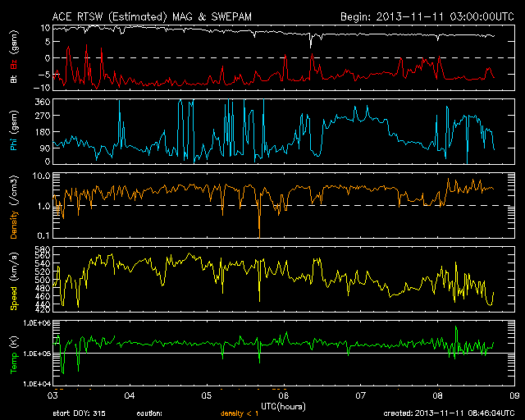Image resolution: width=525 pixels, height=420 pixels.
Task: Click the yellow 'Speed (km/s)' axis label
Action: (14, 281)
